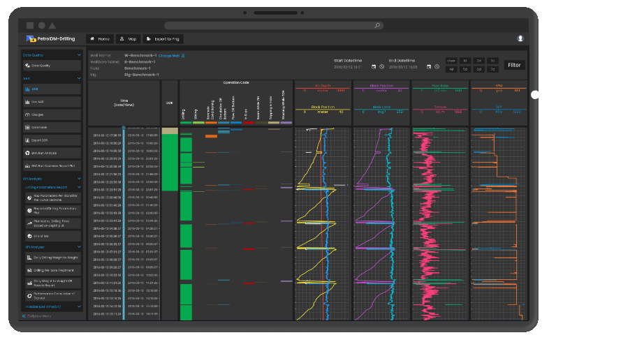The height and width of the screenshot is (342, 644).
Task: Open the Datatable view
Action: (52, 127)
